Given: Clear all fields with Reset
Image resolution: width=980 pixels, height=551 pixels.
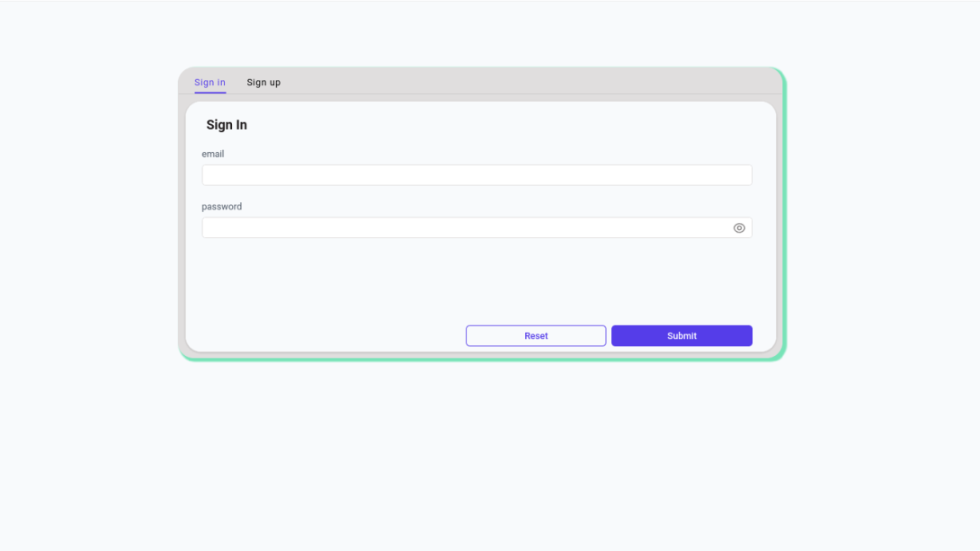Looking at the screenshot, I should point(535,335).
